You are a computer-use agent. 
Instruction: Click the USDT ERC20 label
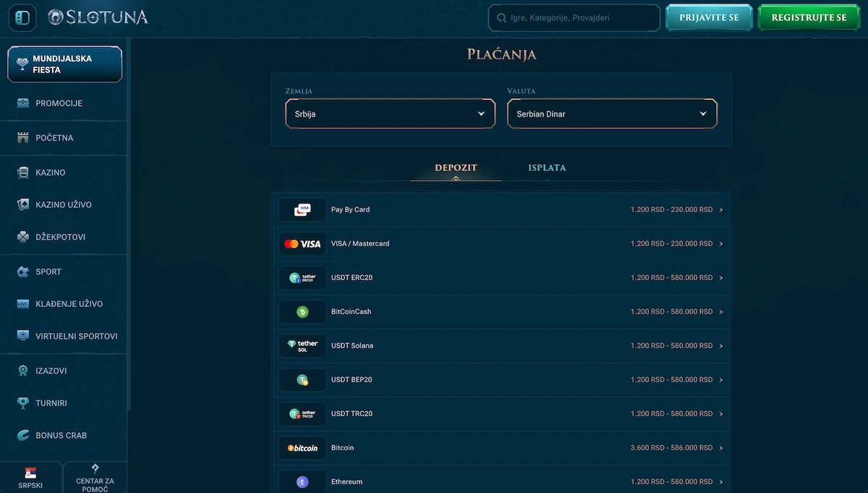pyautogui.click(x=352, y=278)
